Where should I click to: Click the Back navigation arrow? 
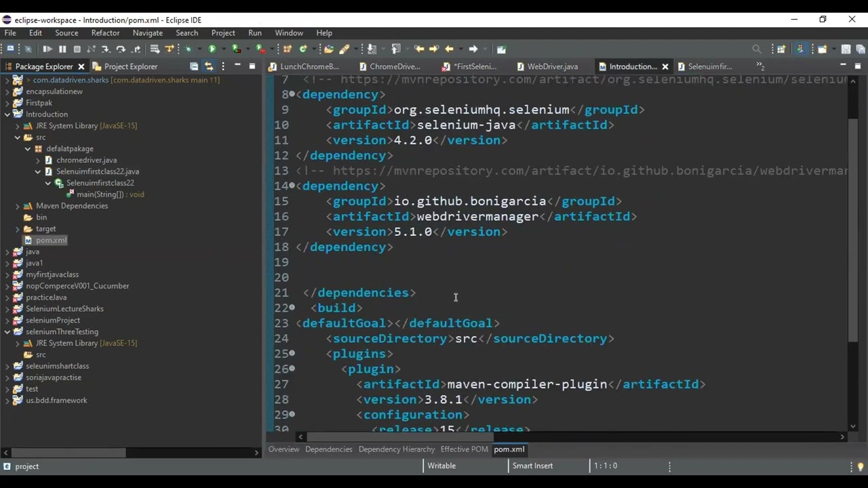click(449, 49)
